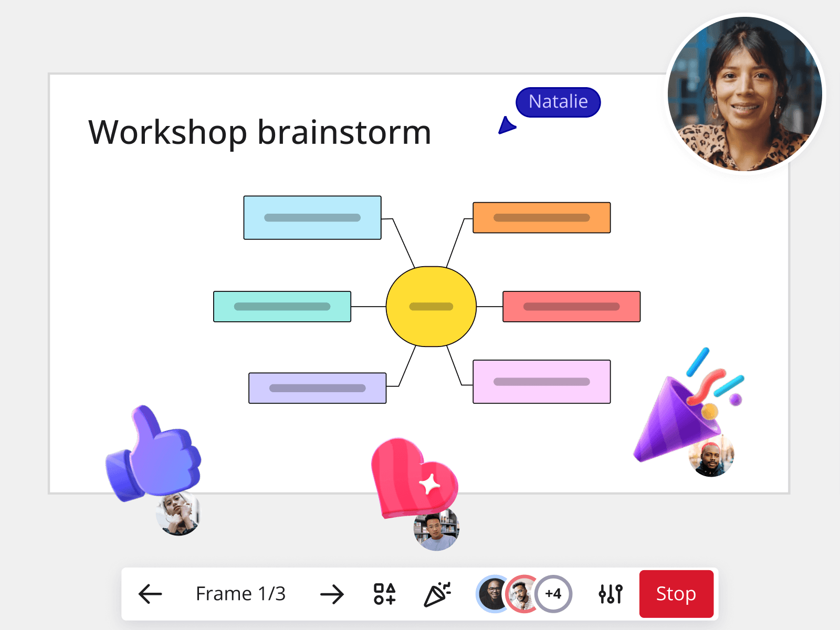The height and width of the screenshot is (630, 840).
Task: Open the presenter's large video thumbnail
Action: click(x=745, y=94)
